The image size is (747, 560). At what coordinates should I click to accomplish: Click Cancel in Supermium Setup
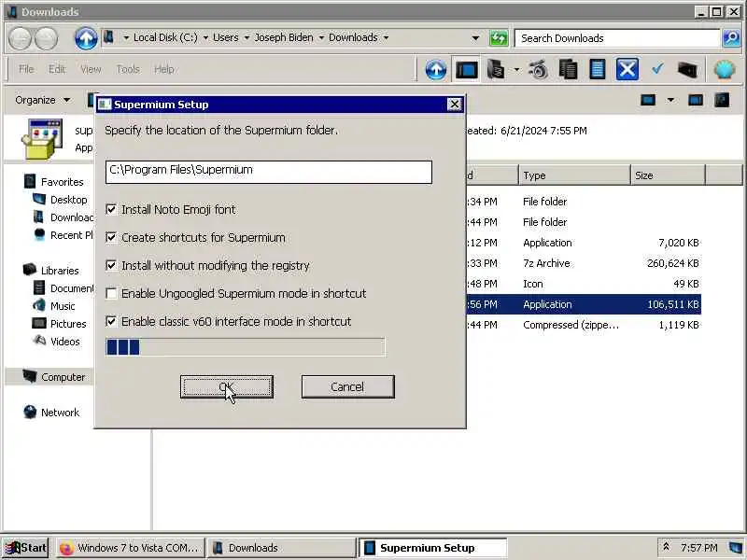point(347,386)
